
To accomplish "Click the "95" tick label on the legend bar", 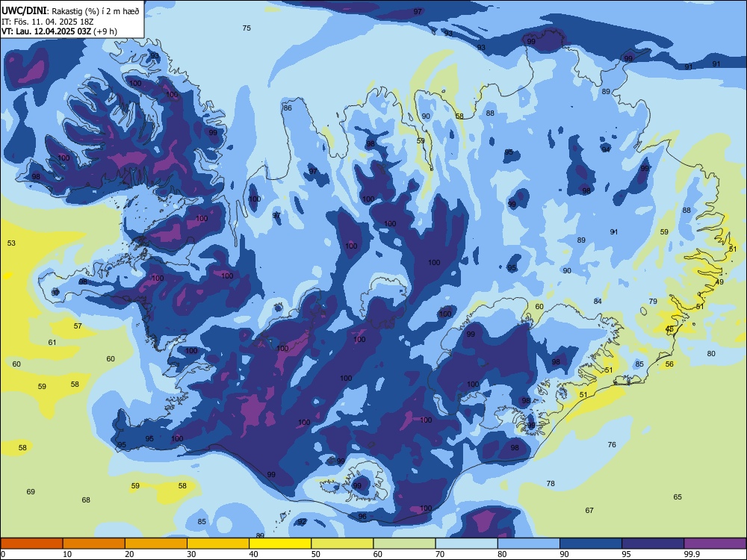I will (x=627, y=554).
